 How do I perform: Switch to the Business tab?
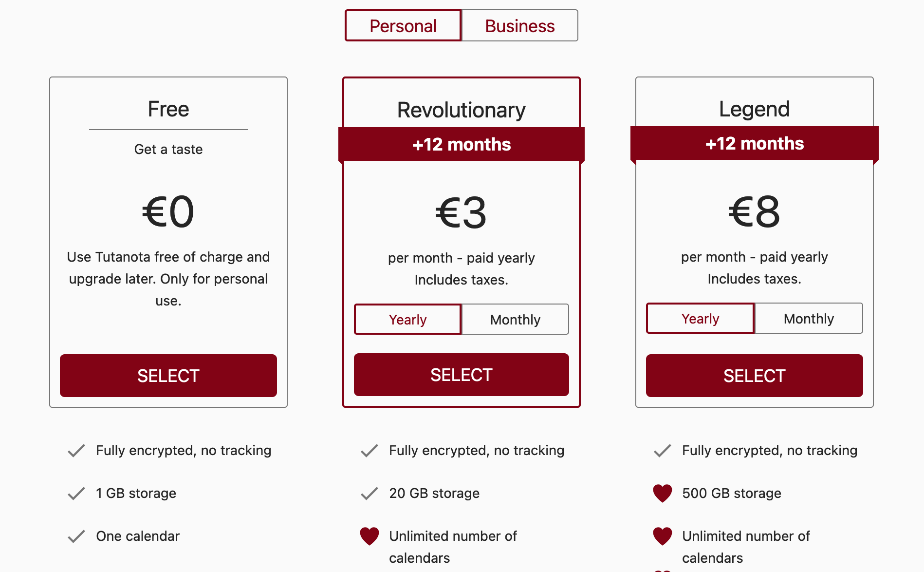(519, 26)
